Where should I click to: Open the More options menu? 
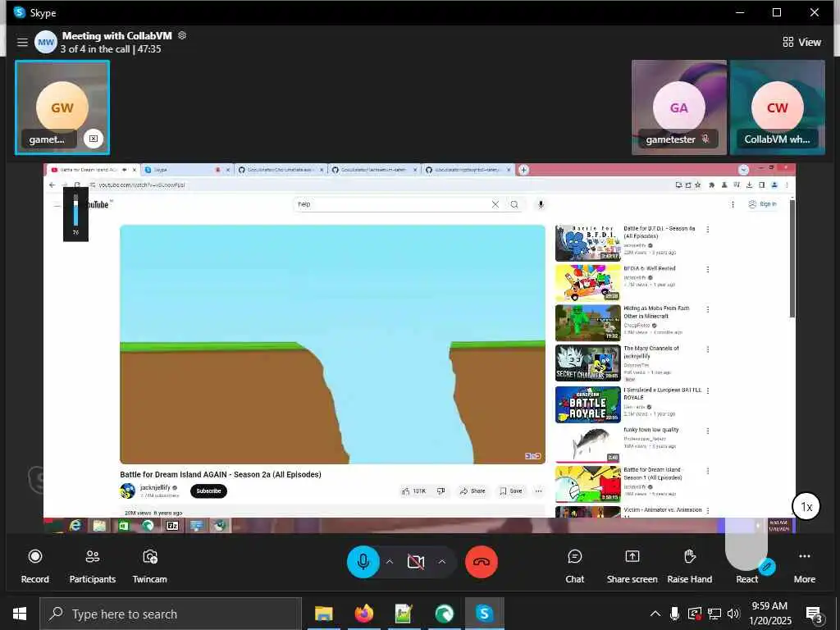pyautogui.click(x=804, y=566)
